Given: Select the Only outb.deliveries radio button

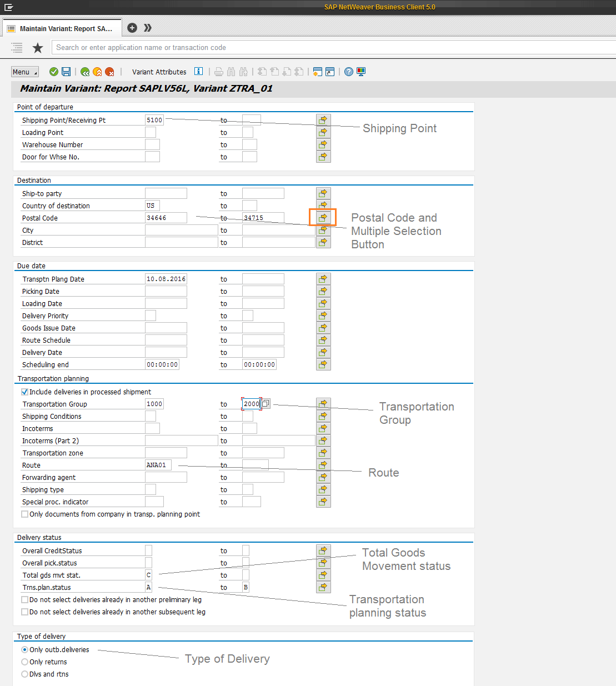Looking at the screenshot, I should (24, 649).
